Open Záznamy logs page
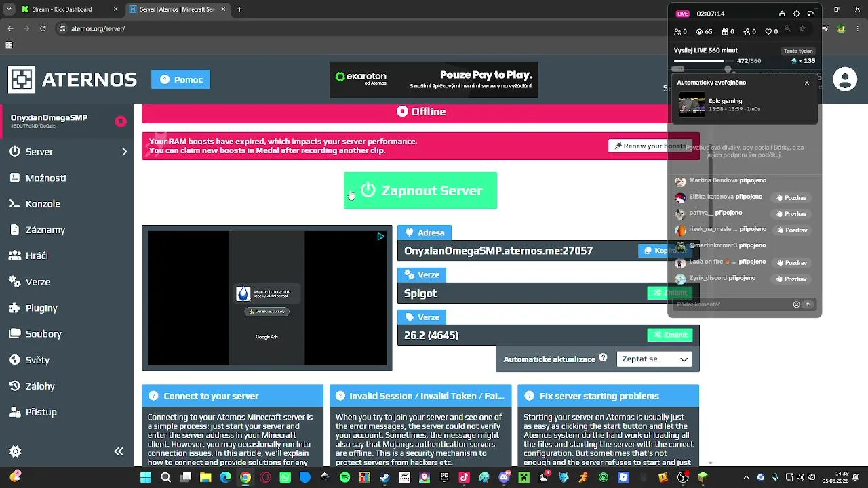 click(45, 230)
